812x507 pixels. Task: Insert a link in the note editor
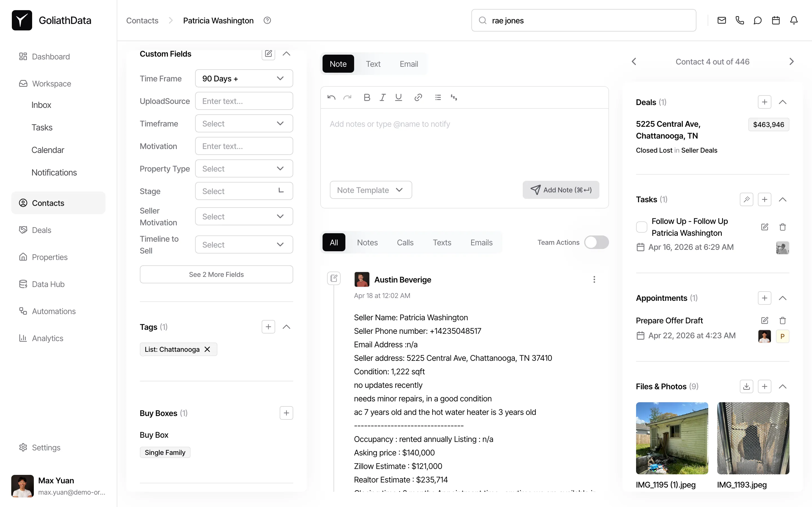pyautogui.click(x=418, y=97)
